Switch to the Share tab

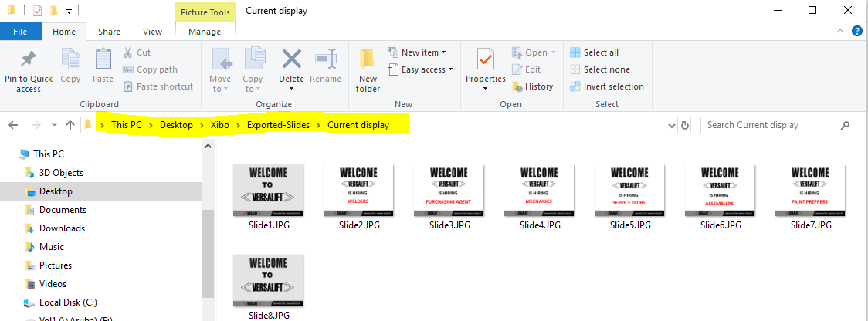point(109,32)
